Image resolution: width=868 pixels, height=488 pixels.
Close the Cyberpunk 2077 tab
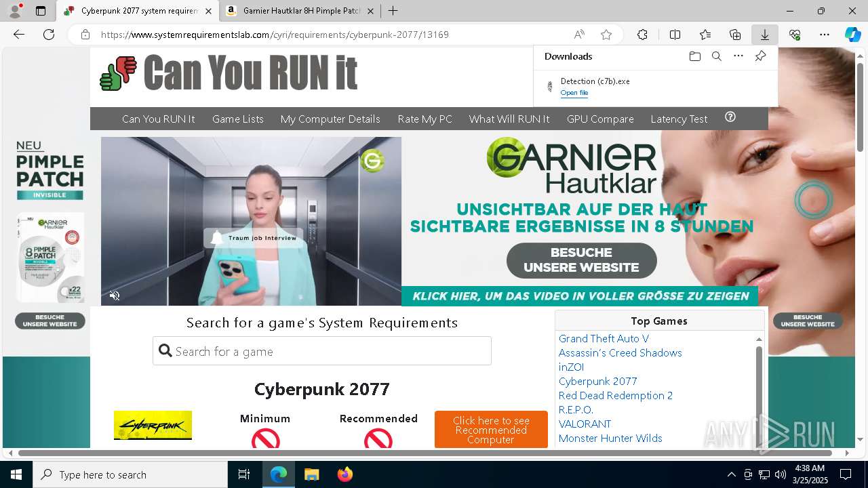point(208,11)
